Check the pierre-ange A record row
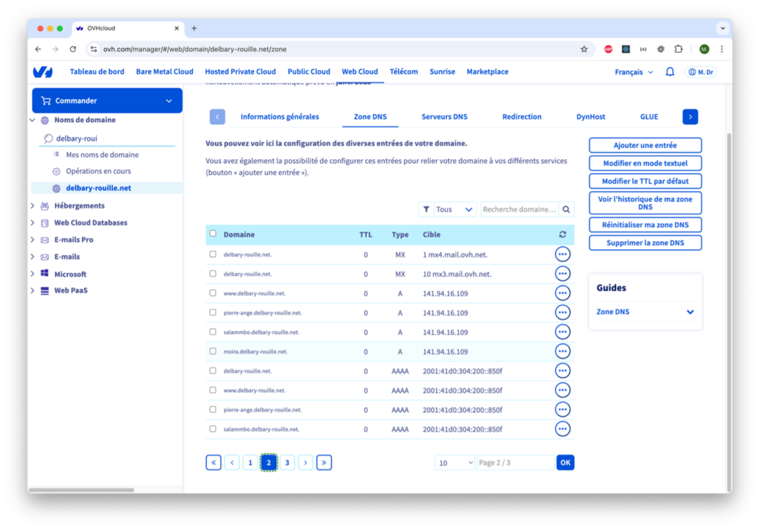 pos(213,313)
